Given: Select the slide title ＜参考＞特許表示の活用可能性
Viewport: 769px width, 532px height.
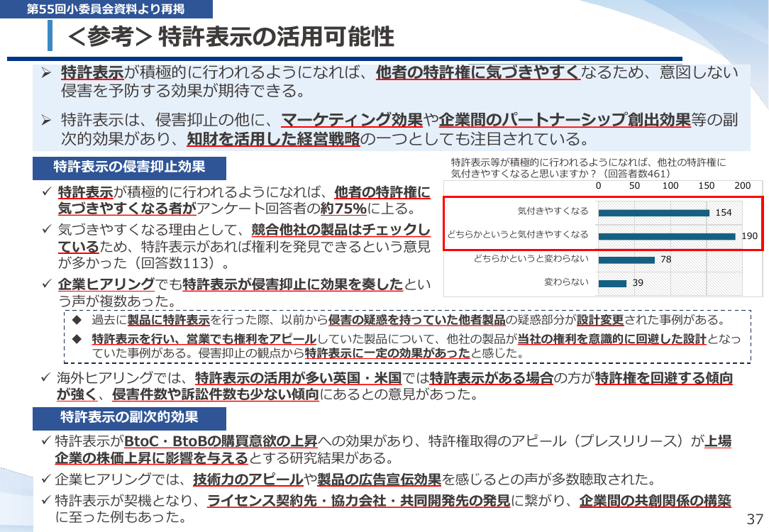Looking at the screenshot, I should 231,37.
